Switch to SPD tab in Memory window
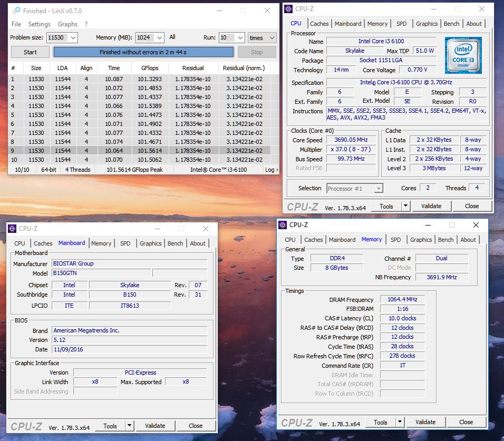 396,240
